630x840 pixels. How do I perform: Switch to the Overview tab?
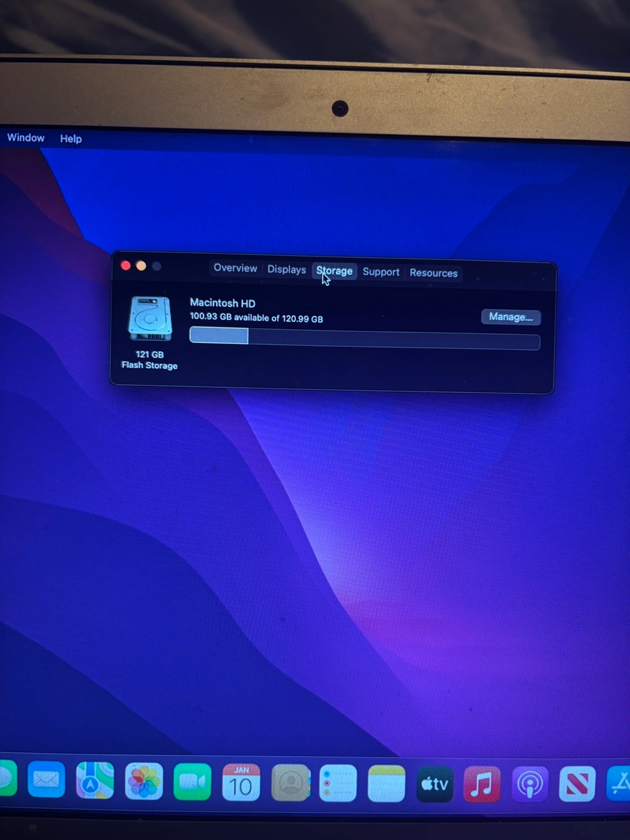(x=235, y=268)
